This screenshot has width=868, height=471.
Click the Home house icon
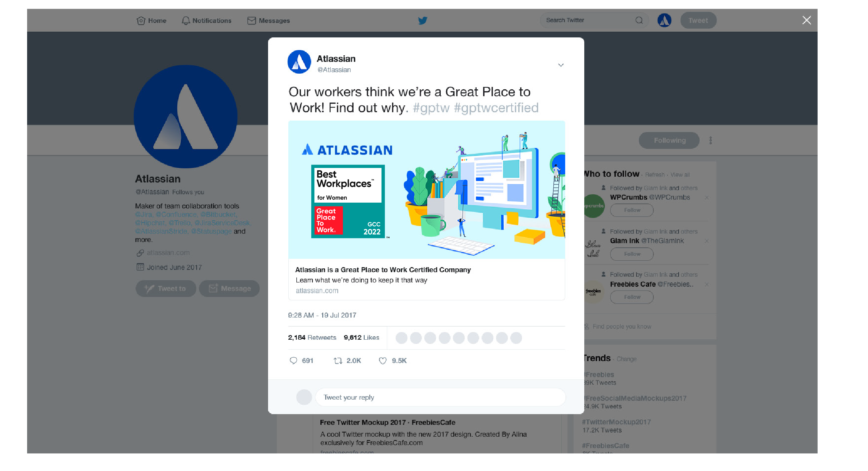click(141, 21)
